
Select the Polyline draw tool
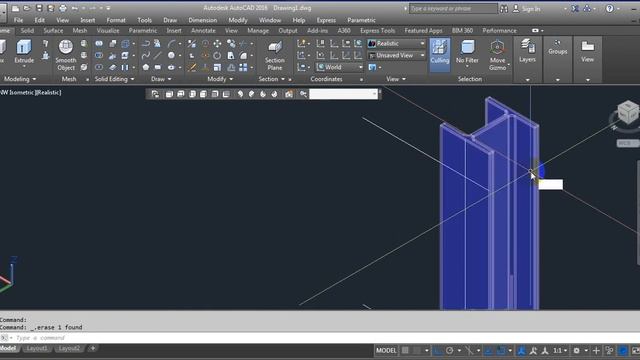click(x=145, y=43)
